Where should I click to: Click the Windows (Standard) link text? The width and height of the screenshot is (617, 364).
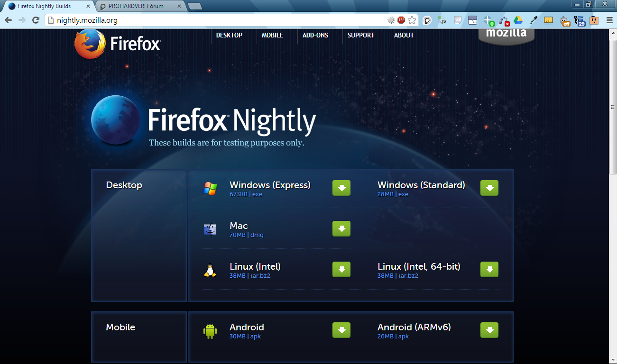click(x=421, y=185)
